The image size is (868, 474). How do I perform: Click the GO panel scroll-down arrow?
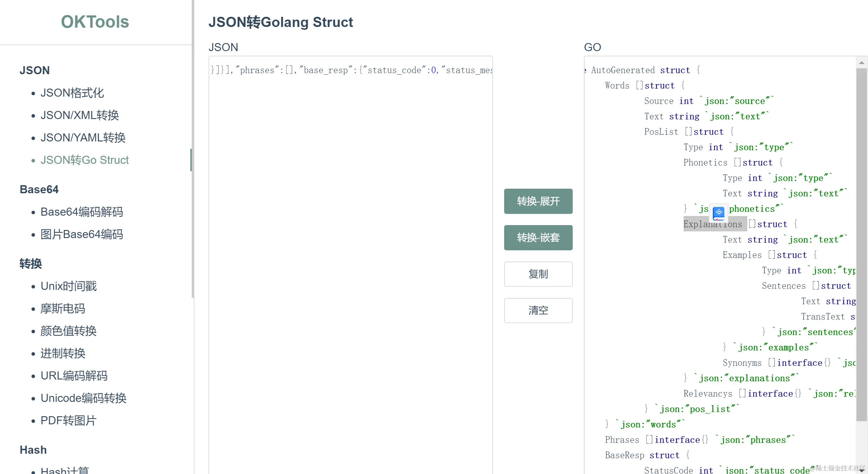tap(861, 470)
